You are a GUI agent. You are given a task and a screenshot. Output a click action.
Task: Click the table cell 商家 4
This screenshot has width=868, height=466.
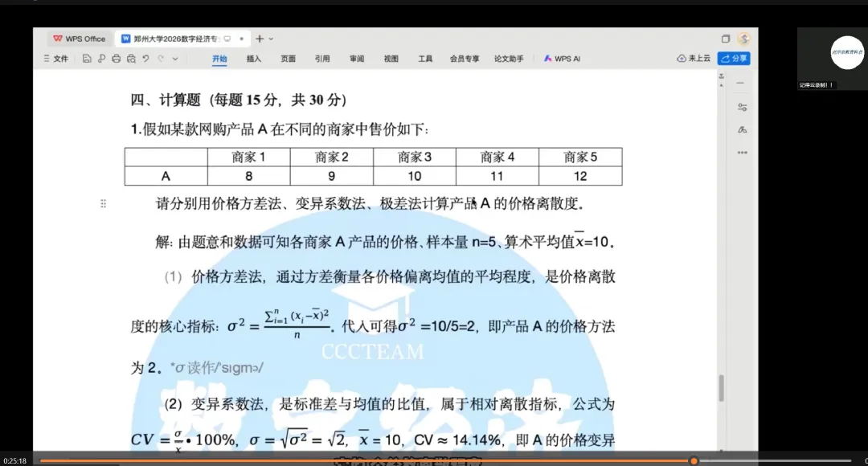[x=497, y=157]
